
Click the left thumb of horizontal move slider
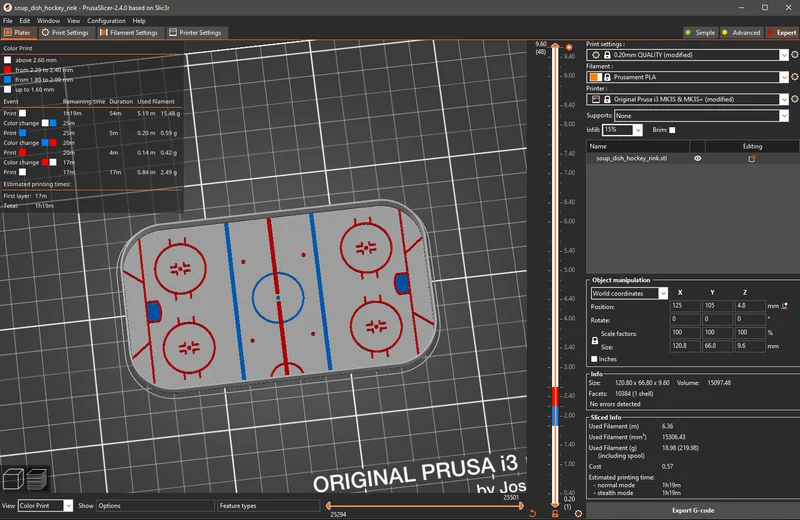[x=329, y=506]
